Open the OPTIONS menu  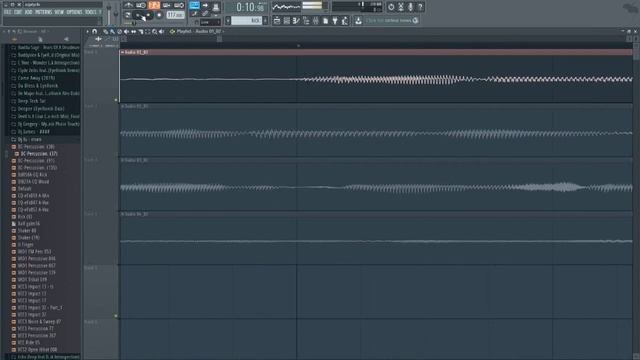pos(74,12)
